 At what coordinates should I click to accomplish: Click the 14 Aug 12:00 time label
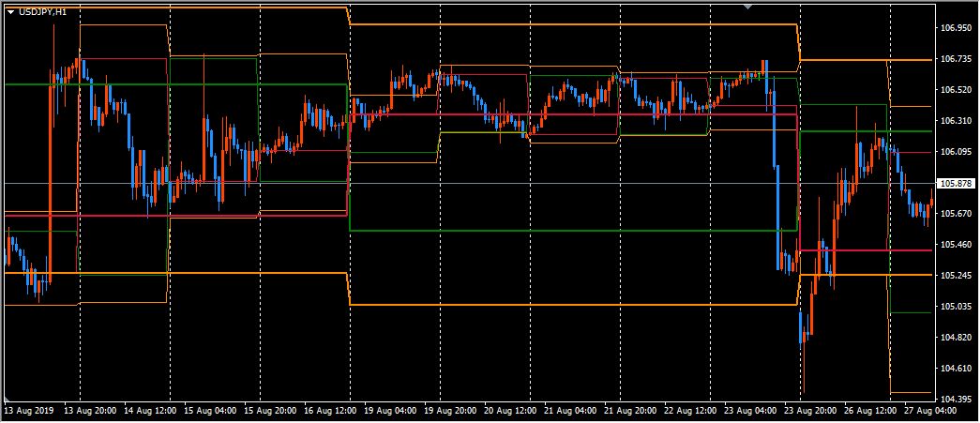point(149,411)
